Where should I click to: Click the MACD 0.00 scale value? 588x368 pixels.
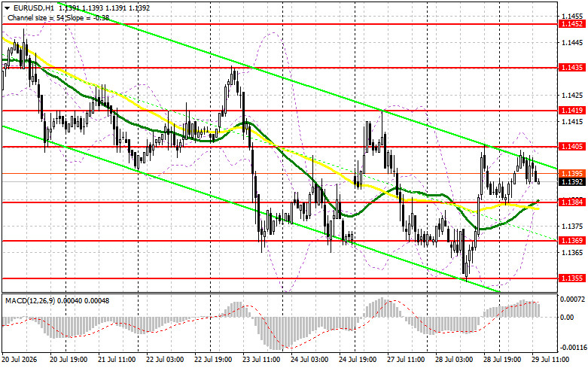(567, 317)
